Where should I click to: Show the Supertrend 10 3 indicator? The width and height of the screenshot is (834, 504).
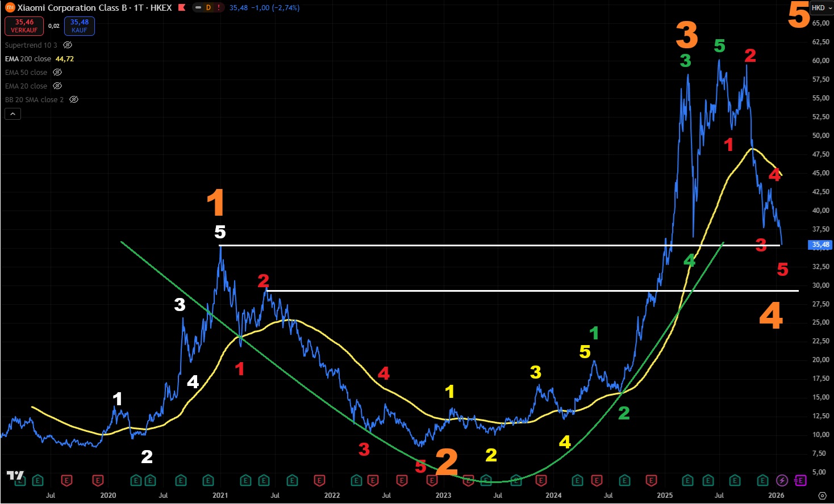pos(68,45)
